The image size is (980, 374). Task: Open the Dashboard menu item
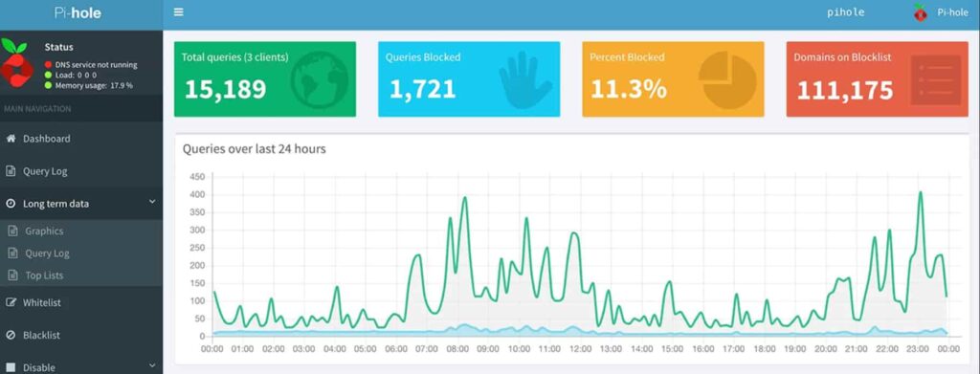(x=81, y=139)
